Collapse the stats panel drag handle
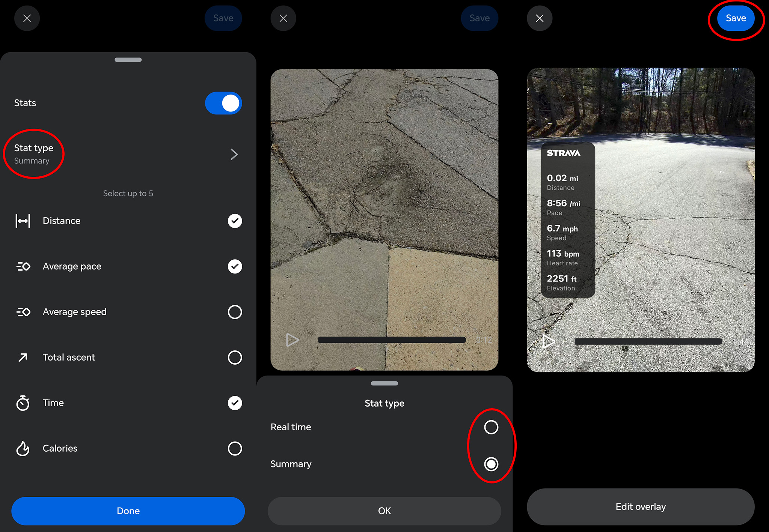769x532 pixels. (x=128, y=60)
